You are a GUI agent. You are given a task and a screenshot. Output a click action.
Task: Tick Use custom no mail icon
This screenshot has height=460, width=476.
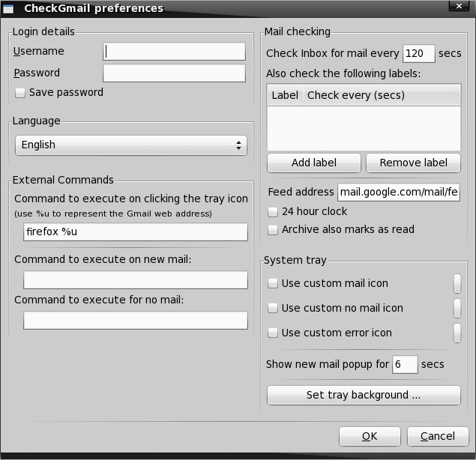pyautogui.click(x=274, y=309)
